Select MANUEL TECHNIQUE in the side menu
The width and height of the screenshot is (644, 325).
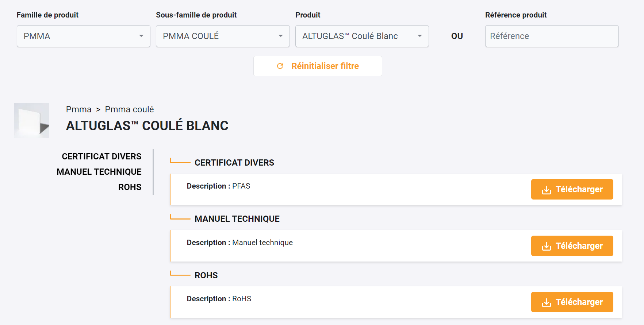tap(99, 172)
